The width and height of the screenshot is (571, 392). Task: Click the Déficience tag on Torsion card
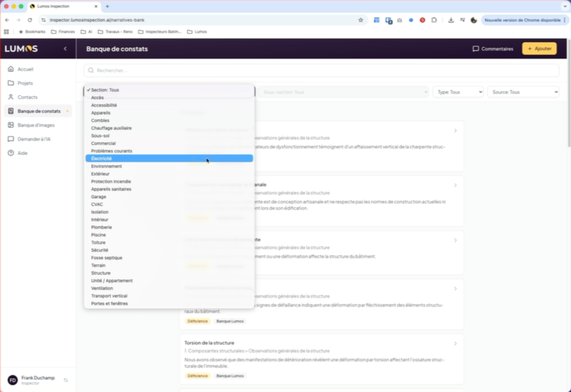click(x=197, y=376)
